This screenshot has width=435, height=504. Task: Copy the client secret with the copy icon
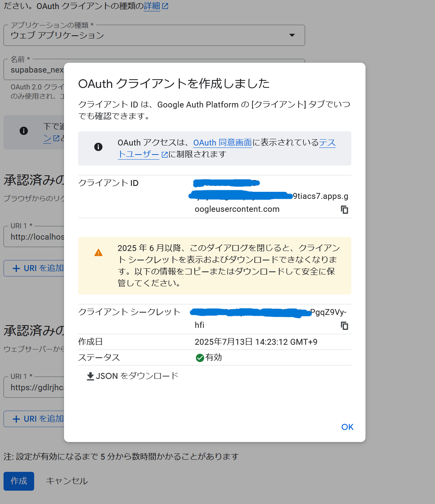point(344,326)
